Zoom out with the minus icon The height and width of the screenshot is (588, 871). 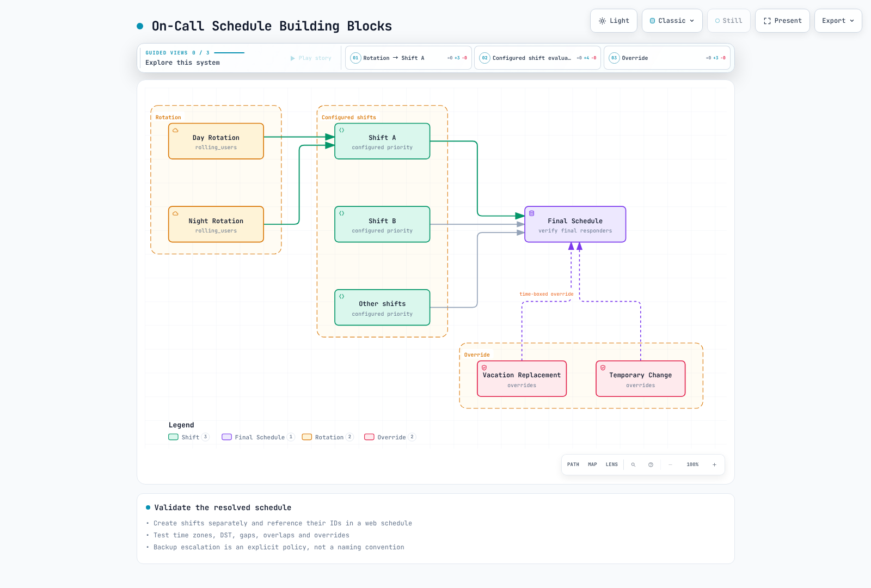(671, 465)
